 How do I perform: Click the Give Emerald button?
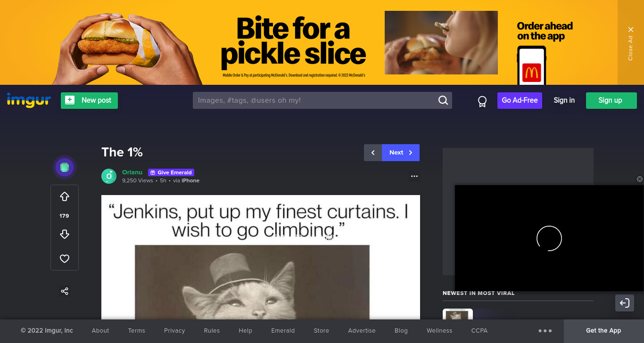click(x=171, y=172)
